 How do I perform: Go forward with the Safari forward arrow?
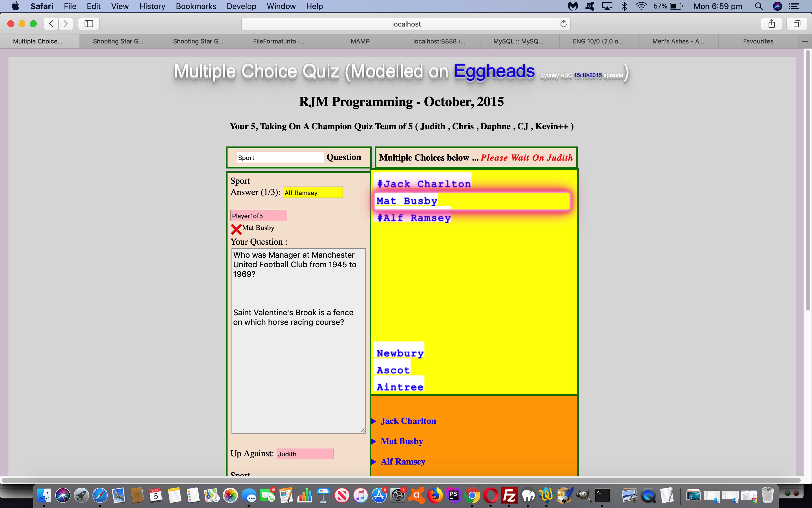click(x=66, y=23)
